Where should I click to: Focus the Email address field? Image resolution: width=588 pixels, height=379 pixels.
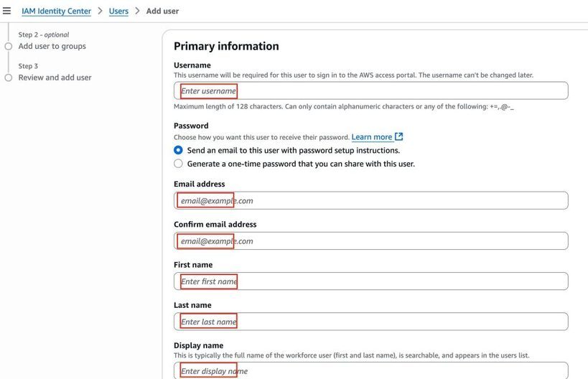tap(371, 200)
